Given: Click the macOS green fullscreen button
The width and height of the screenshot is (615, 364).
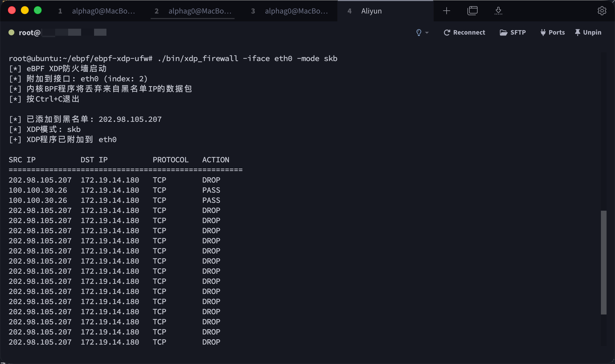Looking at the screenshot, I should [38, 10].
